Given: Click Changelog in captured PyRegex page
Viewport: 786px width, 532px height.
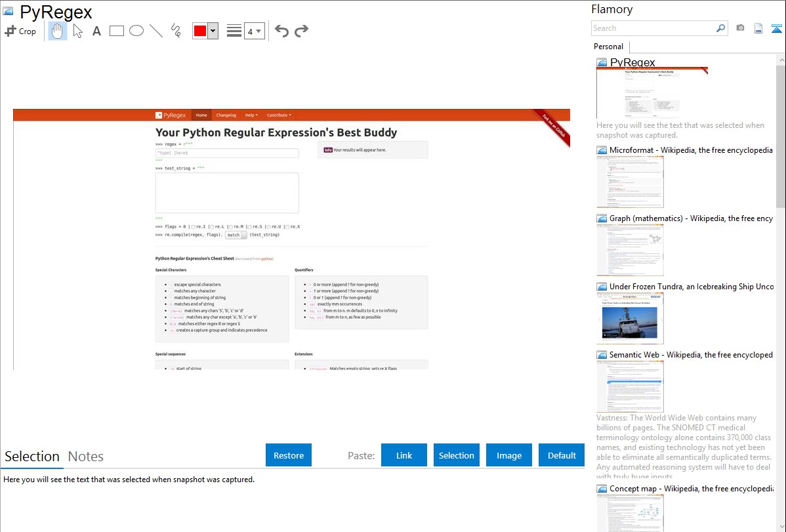Looking at the screenshot, I should 226,115.
